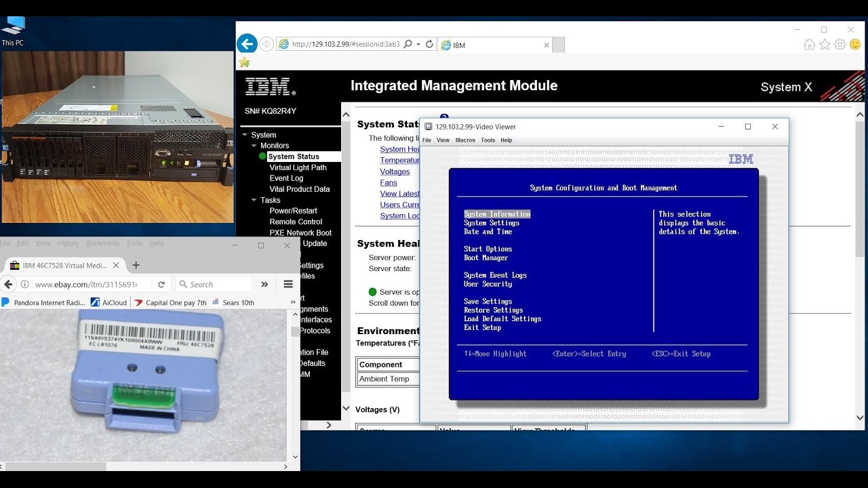Open File menu in Video Viewer
This screenshot has width=868, height=488.
(x=427, y=140)
